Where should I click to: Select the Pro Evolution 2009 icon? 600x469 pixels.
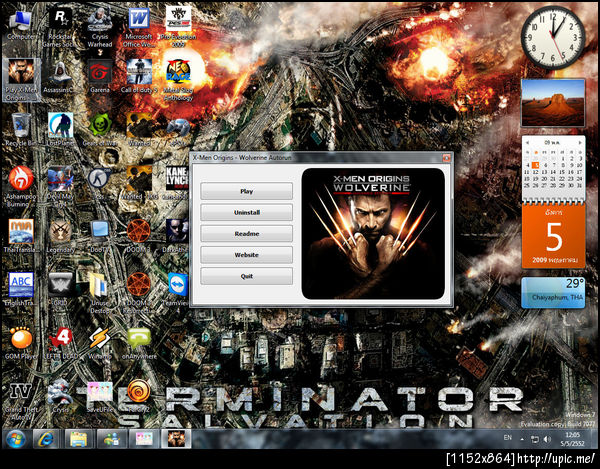[x=178, y=27]
